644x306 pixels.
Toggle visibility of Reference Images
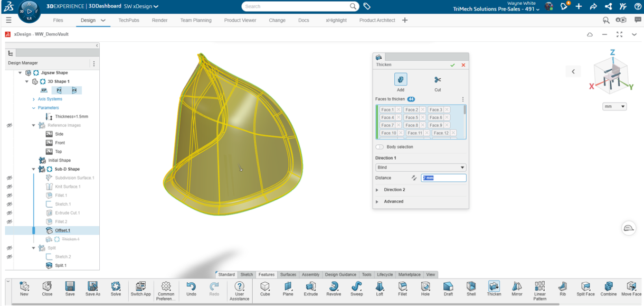click(x=9, y=125)
